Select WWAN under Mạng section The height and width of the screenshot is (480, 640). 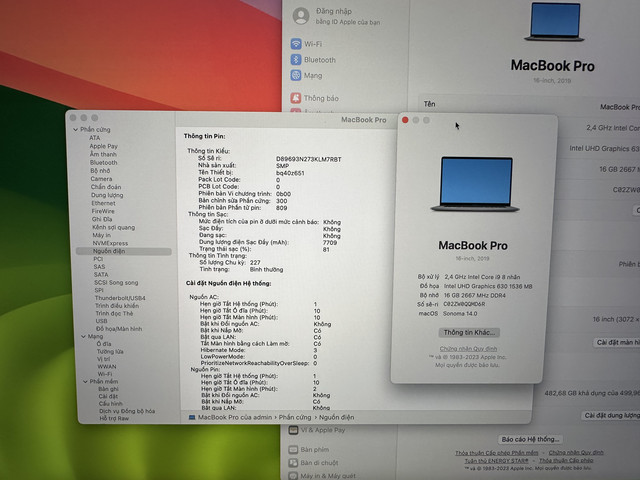[x=107, y=367]
